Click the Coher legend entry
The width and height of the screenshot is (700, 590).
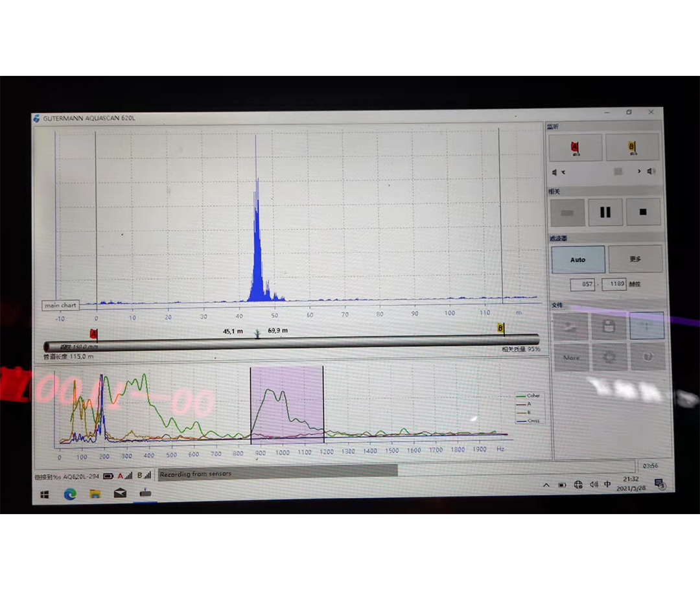click(x=528, y=395)
